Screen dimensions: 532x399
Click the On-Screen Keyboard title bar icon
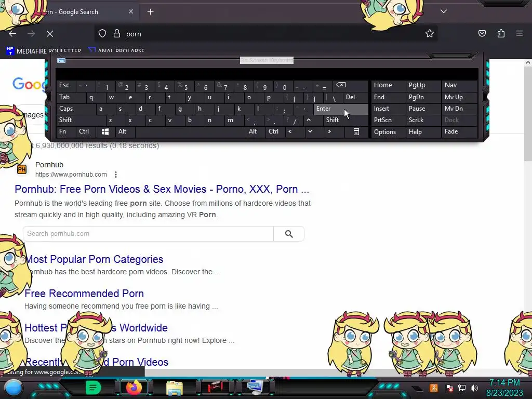click(x=61, y=60)
